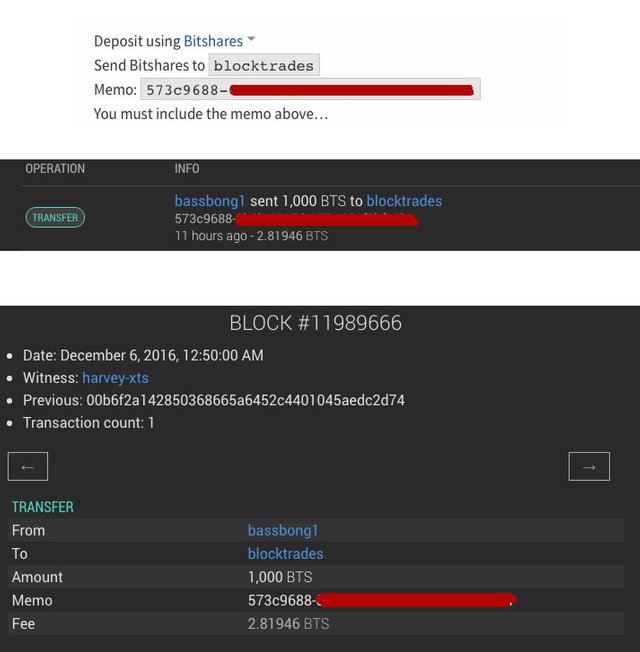Click the TRANSFER operation badge
This screenshot has width=640, height=652.
[x=55, y=217]
